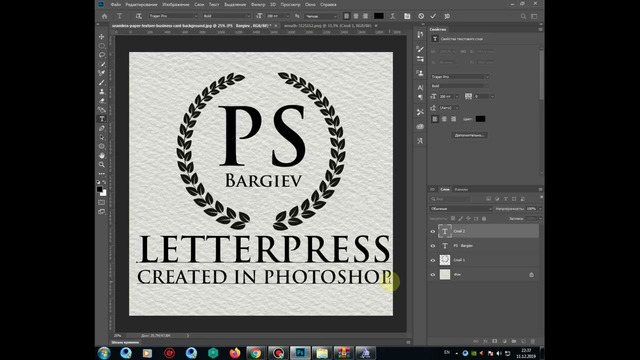Open the Character panel icon in dock

click(420, 87)
